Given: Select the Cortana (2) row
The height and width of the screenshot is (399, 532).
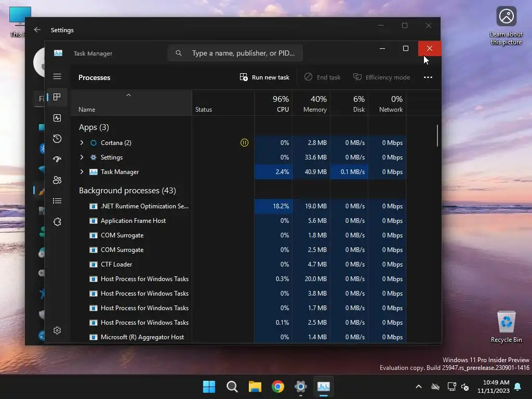Looking at the screenshot, I should pyautogui.click(x=238, y=142).
